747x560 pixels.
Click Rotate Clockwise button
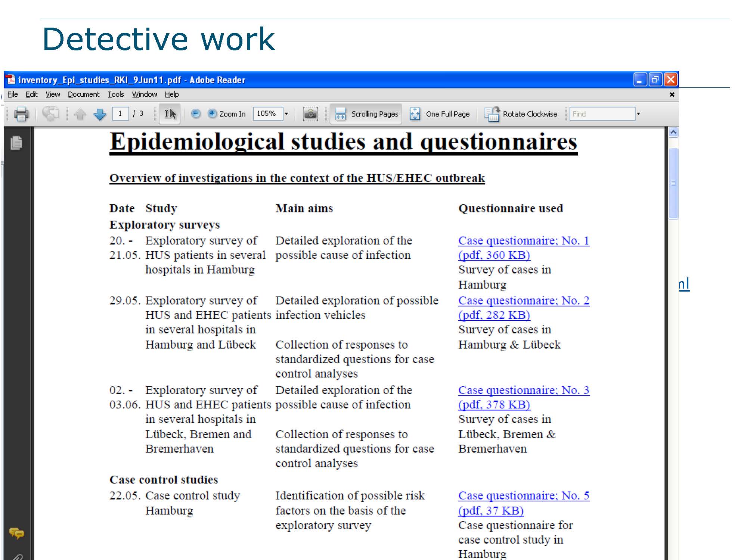(521, 114)
